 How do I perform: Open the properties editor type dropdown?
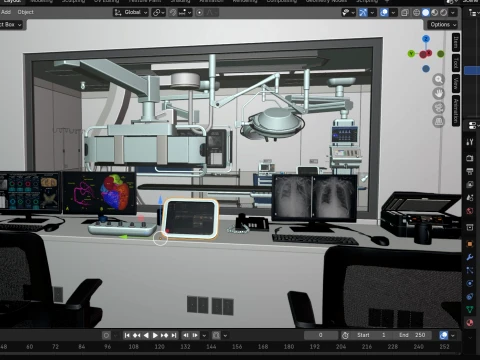click(x=473, y=125)
